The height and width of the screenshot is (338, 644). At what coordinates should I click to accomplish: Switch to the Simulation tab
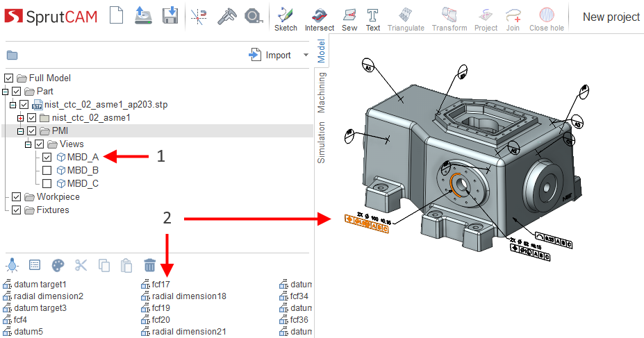click(322, 142)
